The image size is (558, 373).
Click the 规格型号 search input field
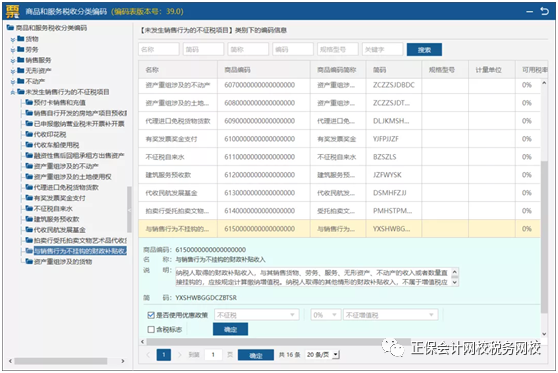[x=338, y=49]
